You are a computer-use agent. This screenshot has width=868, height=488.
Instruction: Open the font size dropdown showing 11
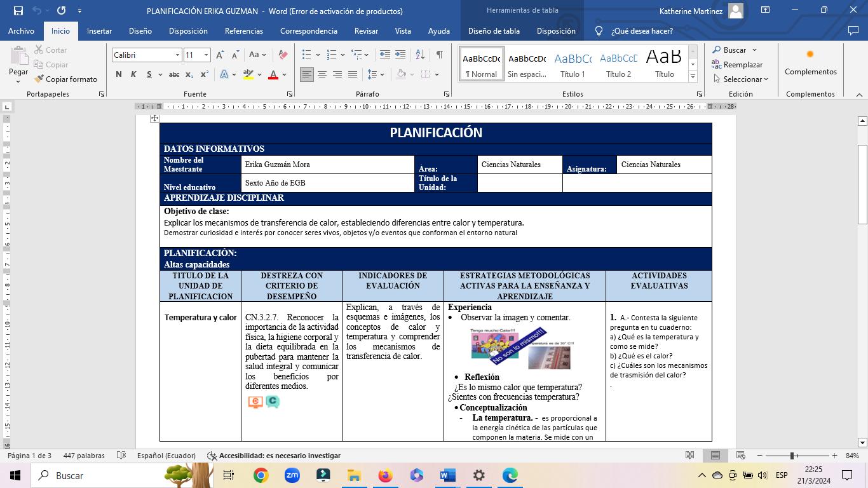pos(206,55)
